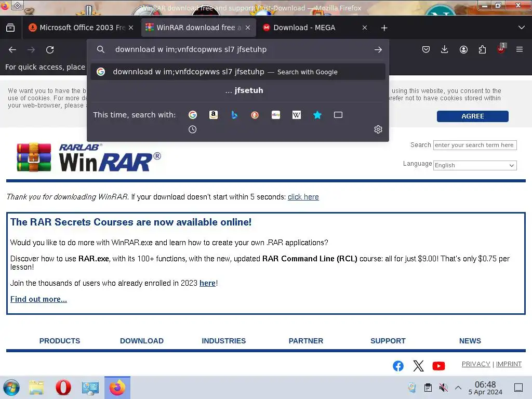Search this time with Bing icon

coord(234,115)
